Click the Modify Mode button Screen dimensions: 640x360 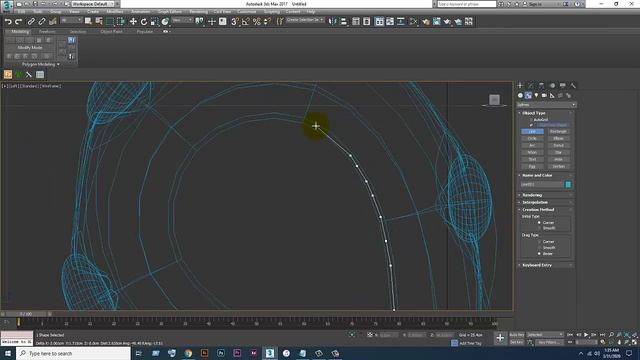tap(30, 47)
